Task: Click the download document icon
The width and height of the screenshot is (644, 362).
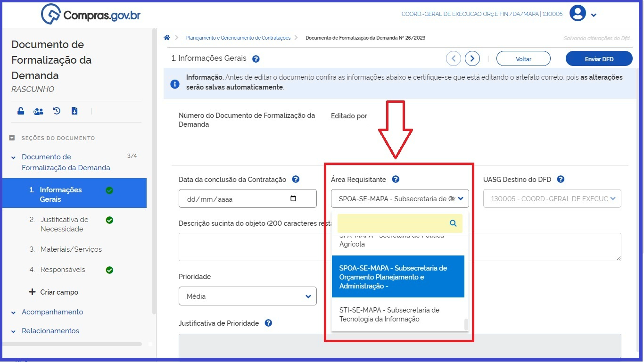Action: point(74,111)
